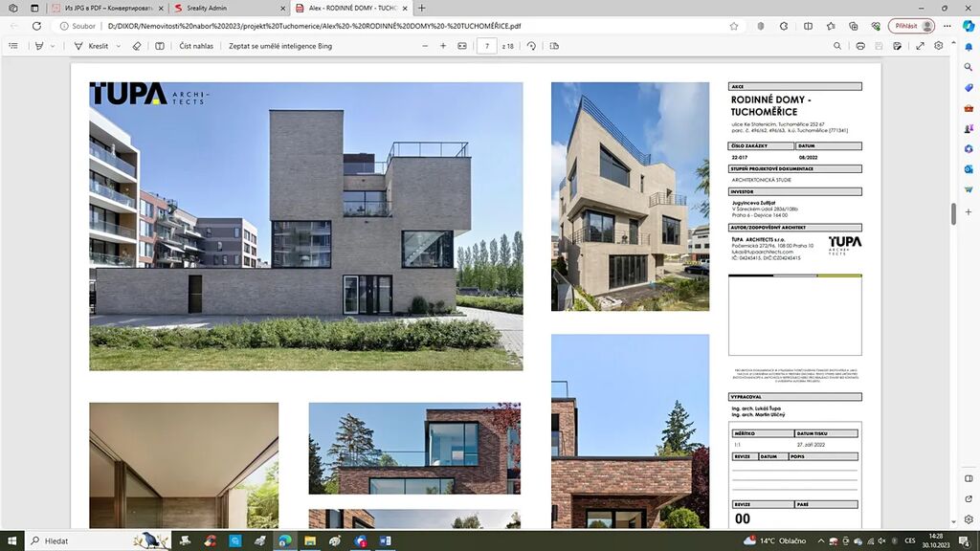Open the browser three-dots menu
Image resolution: width=980 pixels, height=551 pixels.
click(x=947, y=26)
